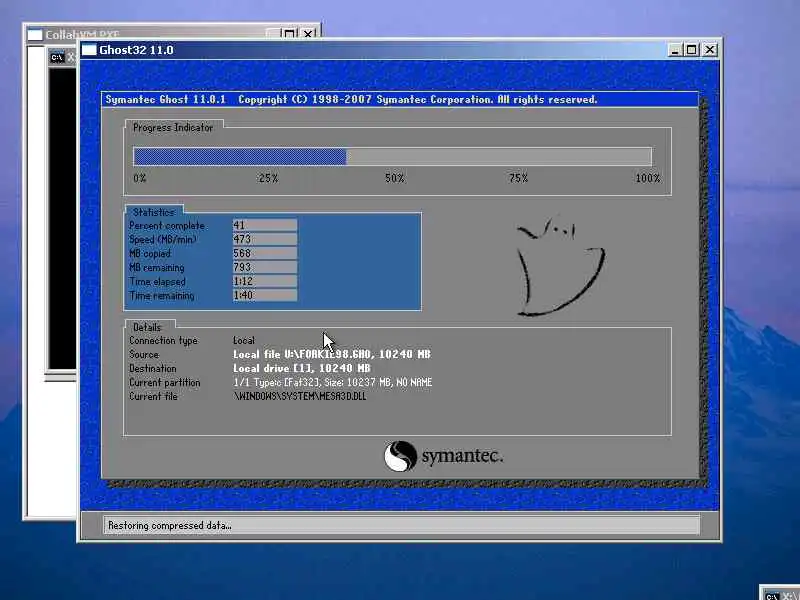Click the MB copied value 568
The height and width of the screenshot is (600, 800).
pyautogui.click(x=265, y=253)
